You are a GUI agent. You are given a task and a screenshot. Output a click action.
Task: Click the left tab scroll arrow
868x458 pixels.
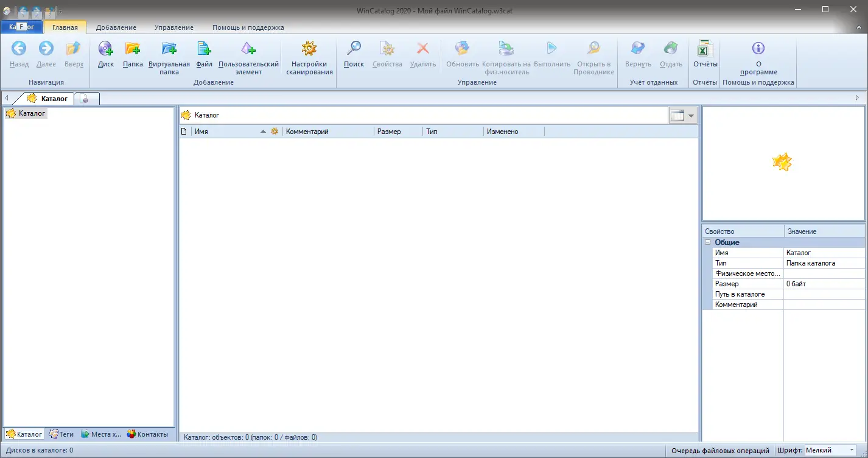6,98
